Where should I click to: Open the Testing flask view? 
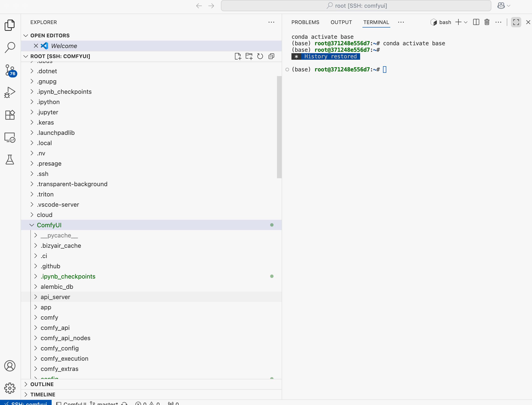[x=10, y=160]
